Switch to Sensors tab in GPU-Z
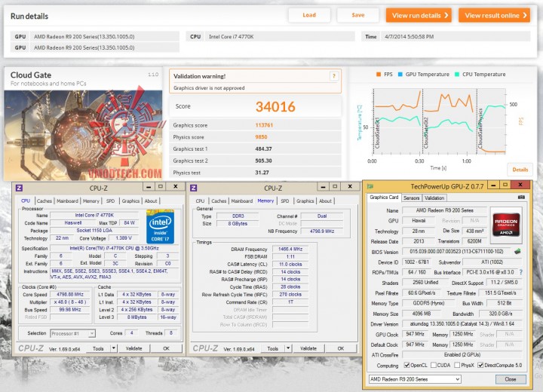Image resolution: width=543 pixels, height=392 pixels. [412, 198]
